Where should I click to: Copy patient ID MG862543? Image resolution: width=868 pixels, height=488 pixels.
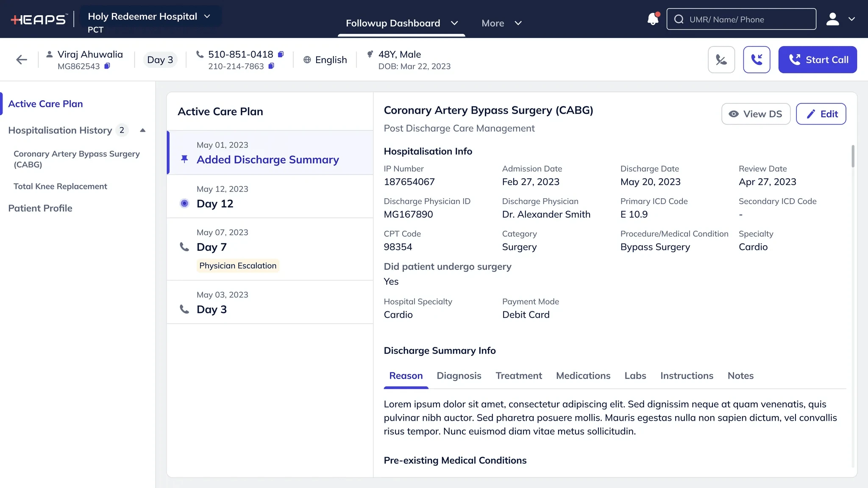[107, 66]
